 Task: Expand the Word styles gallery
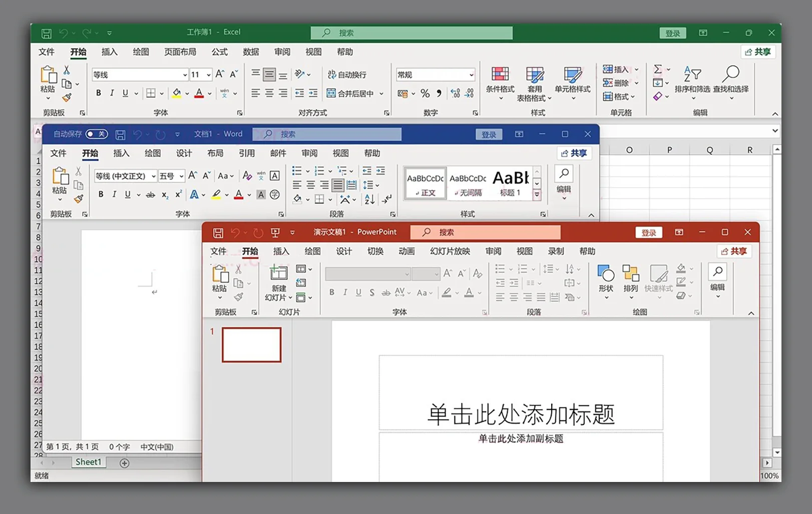[x=537, y=194]
